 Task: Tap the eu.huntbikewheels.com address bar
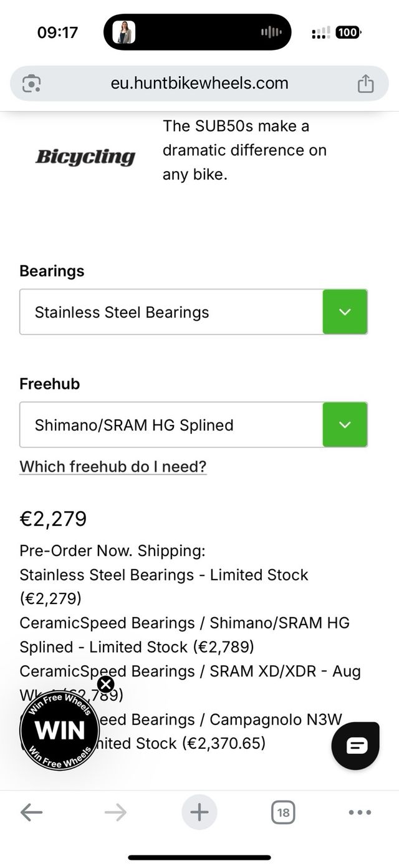[x=199, y=82]
